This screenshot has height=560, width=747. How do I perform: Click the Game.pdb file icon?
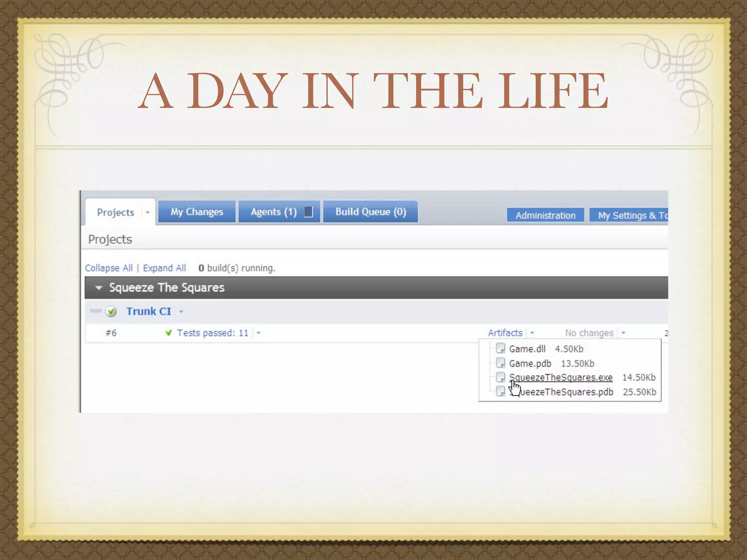[x=500, y=363]
